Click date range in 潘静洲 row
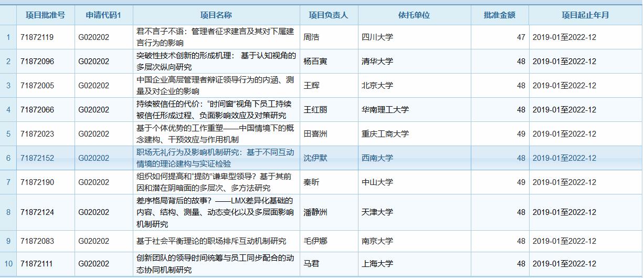Screen dimensions: 644x278 [564, 212]
